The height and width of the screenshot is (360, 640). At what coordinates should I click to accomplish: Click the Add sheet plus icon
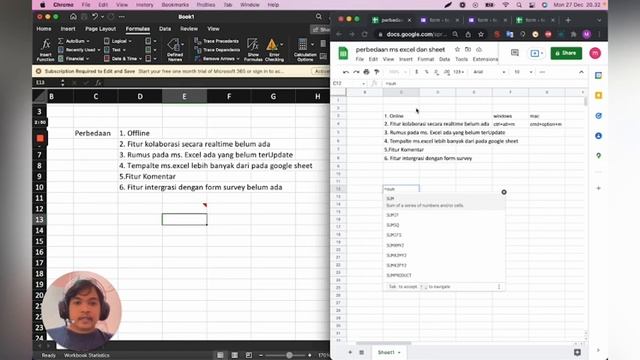350,352
